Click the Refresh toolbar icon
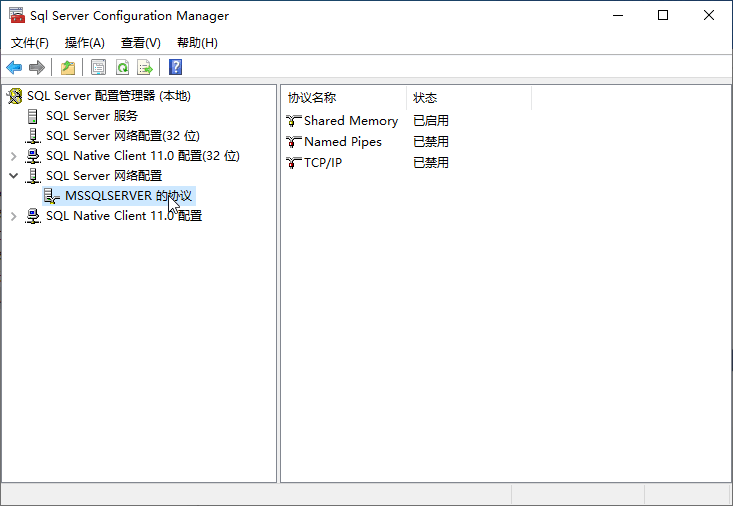Image resolution: width=733 pixels, height=506 pixels. point(122,67)
